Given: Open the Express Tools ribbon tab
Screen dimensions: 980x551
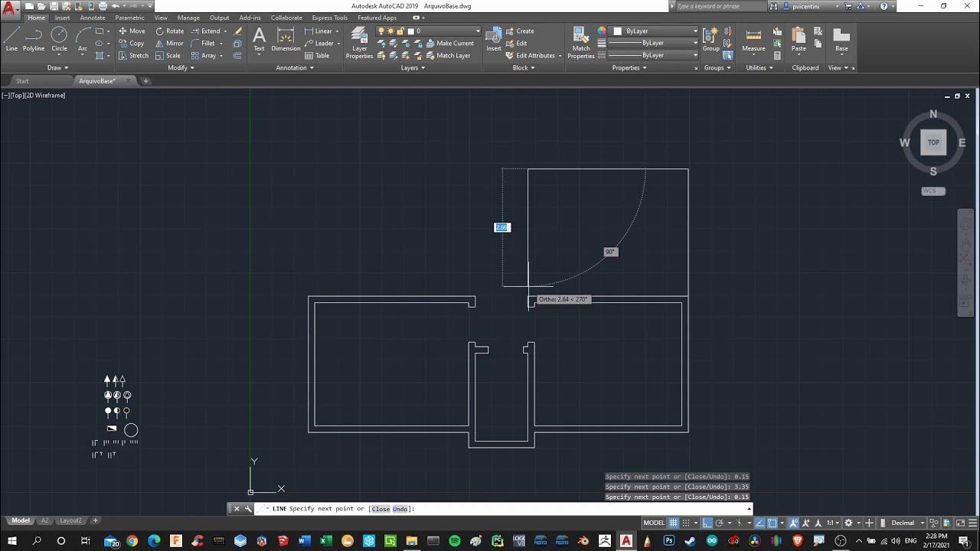Looking at the screenshot, I should pyautogui.click(x=329, y=18).
